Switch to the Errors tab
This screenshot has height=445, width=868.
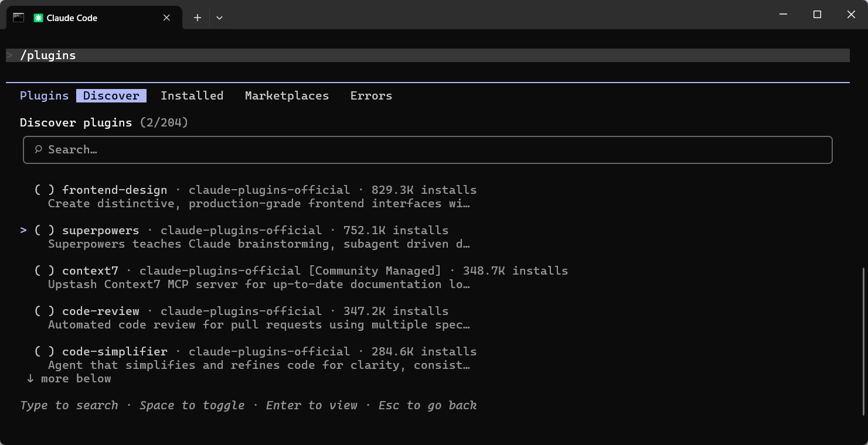372,95
